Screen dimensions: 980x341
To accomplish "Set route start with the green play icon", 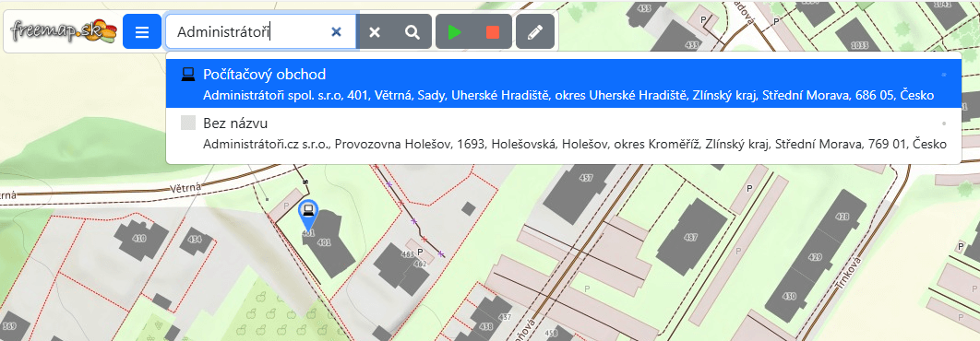I will [x=455, y=31].
